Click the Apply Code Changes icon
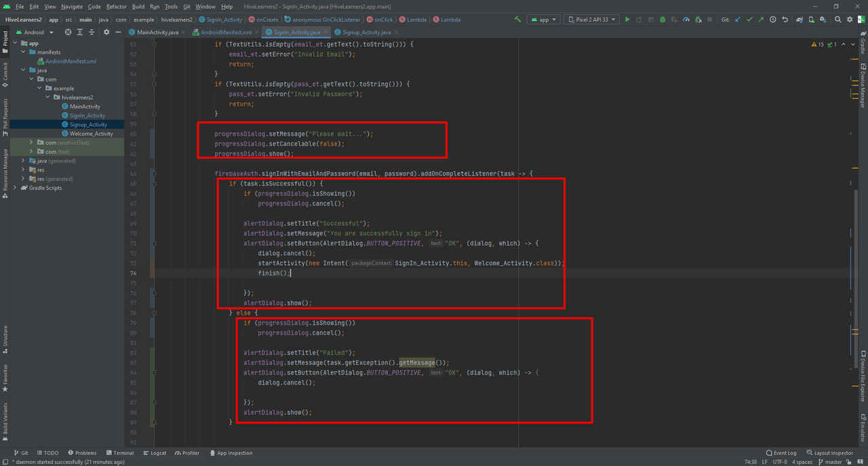The image size is (868, 466). click(650, 20)
